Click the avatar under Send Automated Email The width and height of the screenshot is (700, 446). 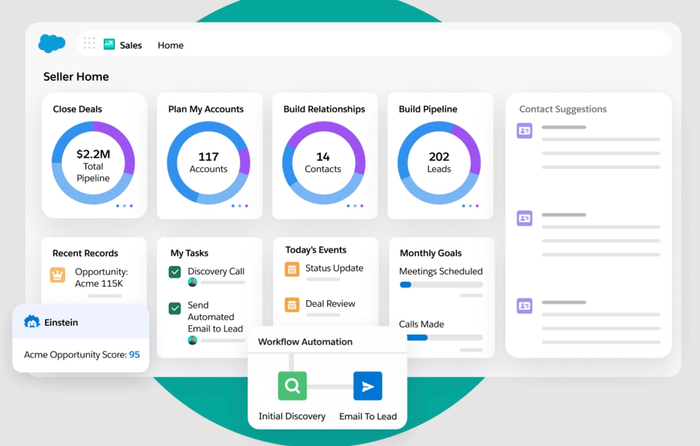(192, 340)
